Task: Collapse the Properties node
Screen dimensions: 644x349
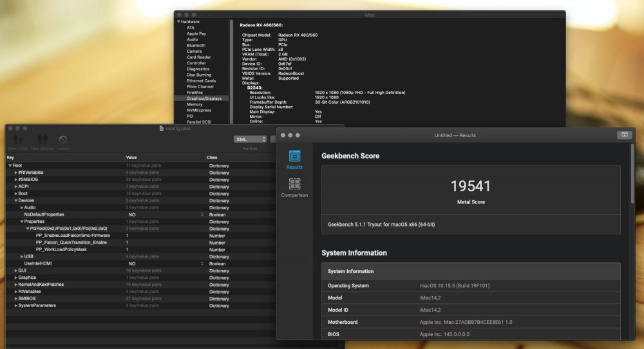Action: pyautogui.click(x=22, y=222)
